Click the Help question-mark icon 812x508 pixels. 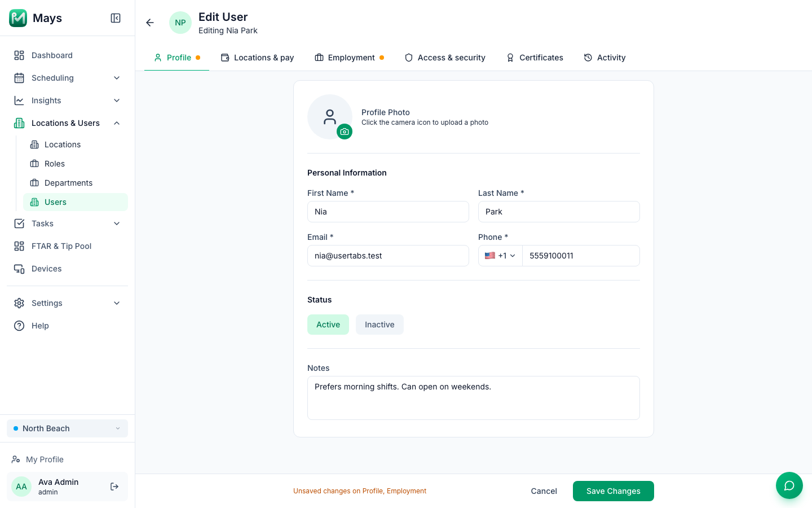19,326
